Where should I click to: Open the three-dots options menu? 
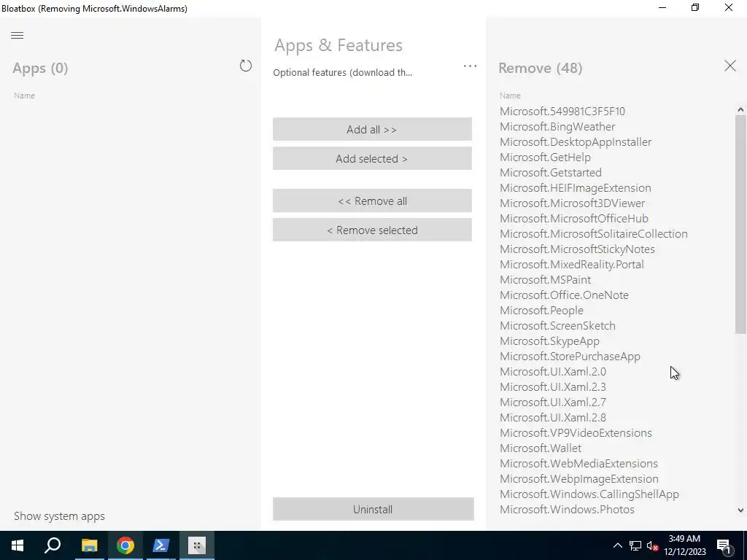coord(470,66)
